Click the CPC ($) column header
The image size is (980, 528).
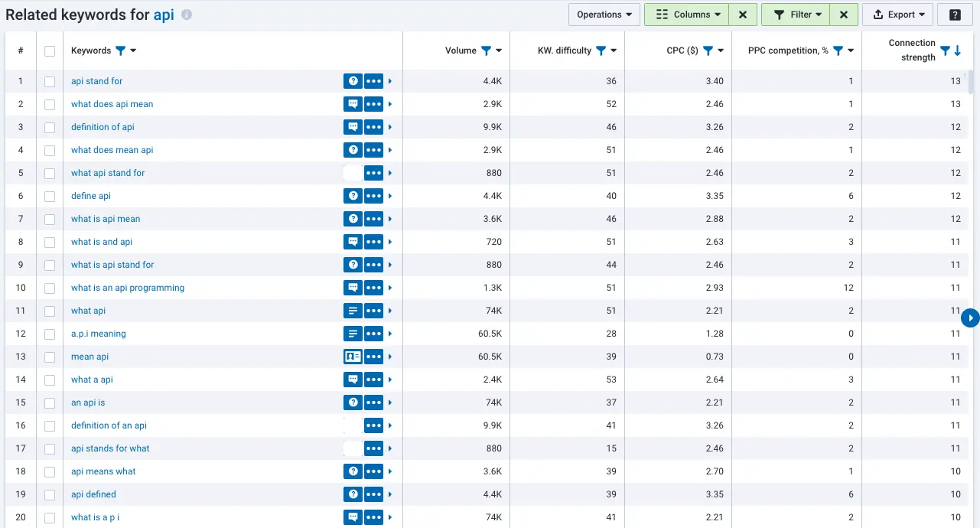point(682,51)
